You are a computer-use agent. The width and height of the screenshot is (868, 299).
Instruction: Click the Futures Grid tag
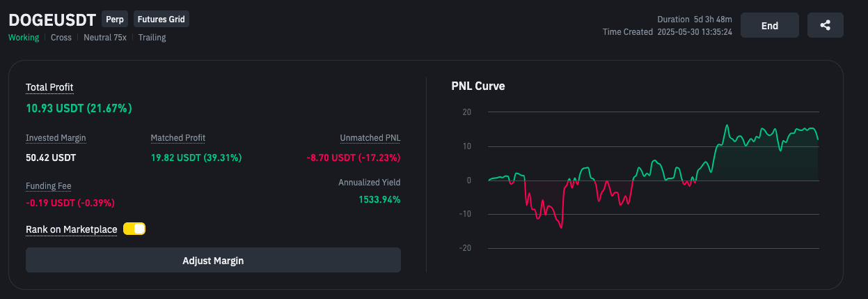[x=161, y=20]
